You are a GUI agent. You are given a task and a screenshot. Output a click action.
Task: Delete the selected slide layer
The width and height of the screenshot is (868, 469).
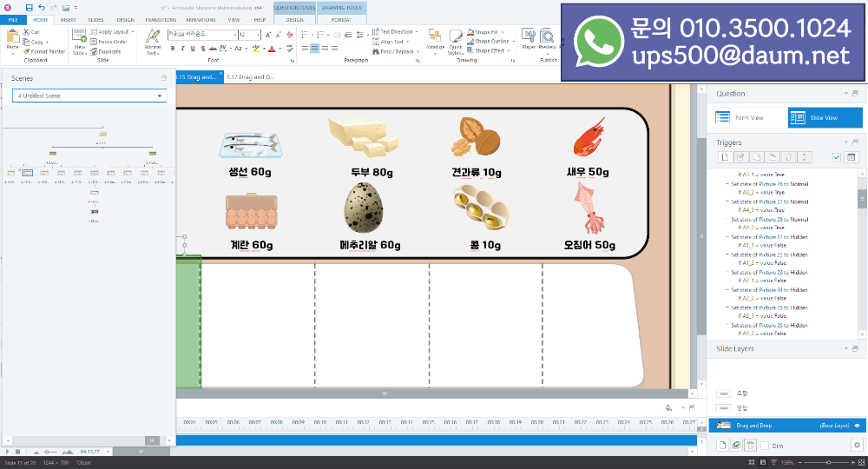(x=750, y=446)
